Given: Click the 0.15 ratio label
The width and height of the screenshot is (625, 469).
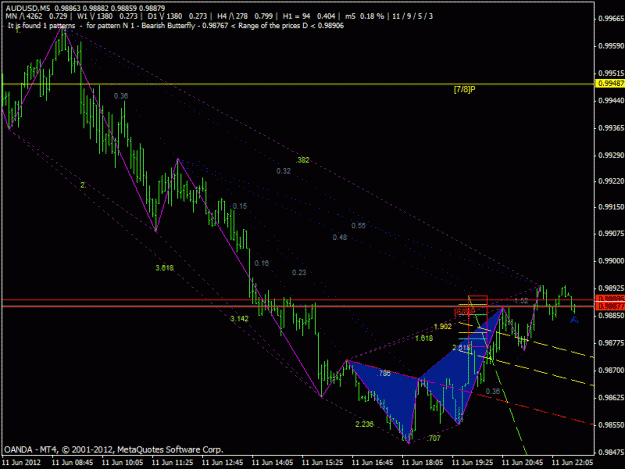Looking at the screenshot, I should (x=240, y=206).
